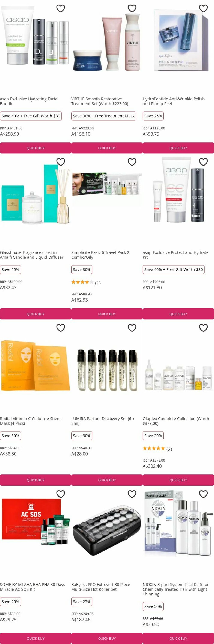Add LUMIRA Parfum Discovery Set to favorites
214x644 pixels.
pos(132,328)
